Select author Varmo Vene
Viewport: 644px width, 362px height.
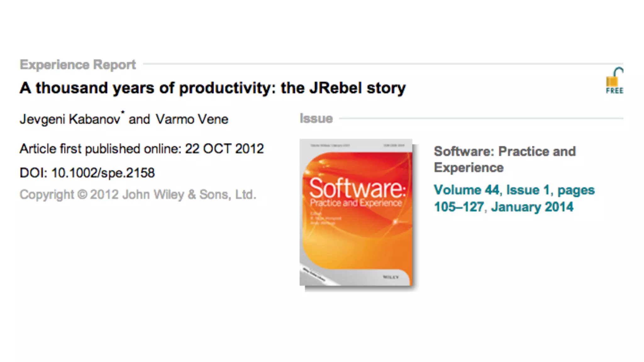click(x=192, y=119)
